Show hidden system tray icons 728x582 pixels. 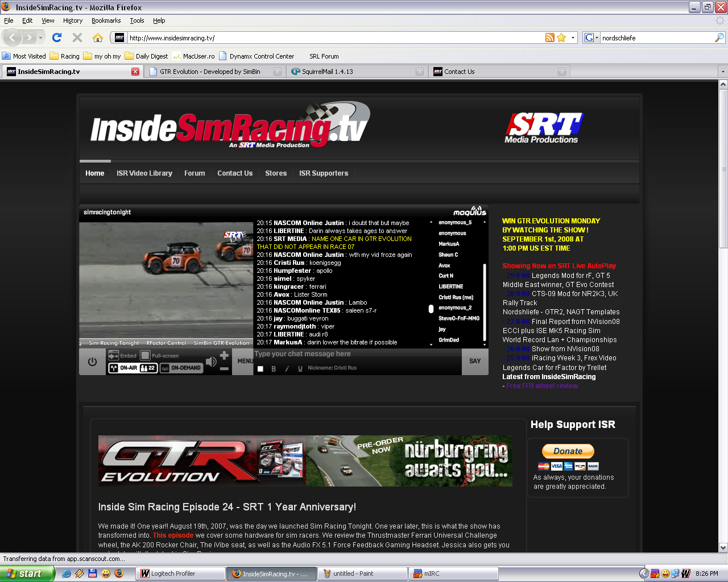[644, 573]
